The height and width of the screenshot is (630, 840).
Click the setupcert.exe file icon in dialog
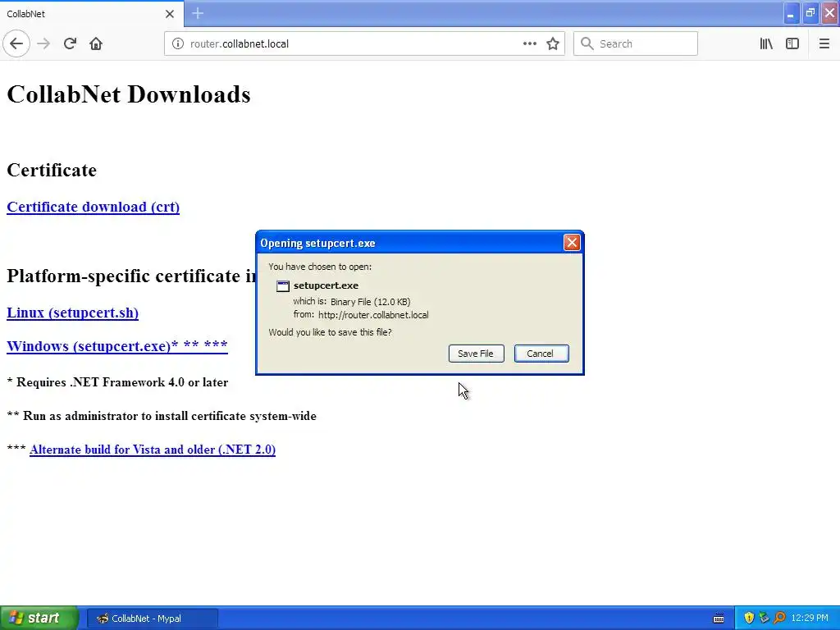pos(283,286)
